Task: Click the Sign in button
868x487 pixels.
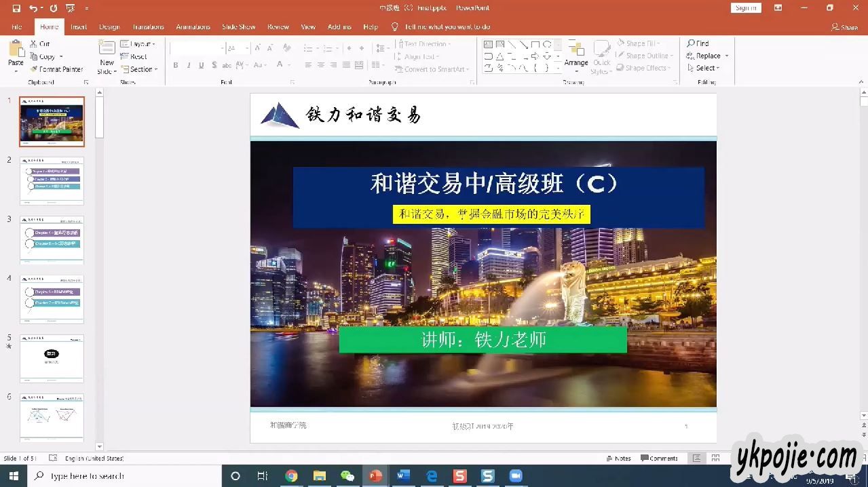Action: (746, 8)
